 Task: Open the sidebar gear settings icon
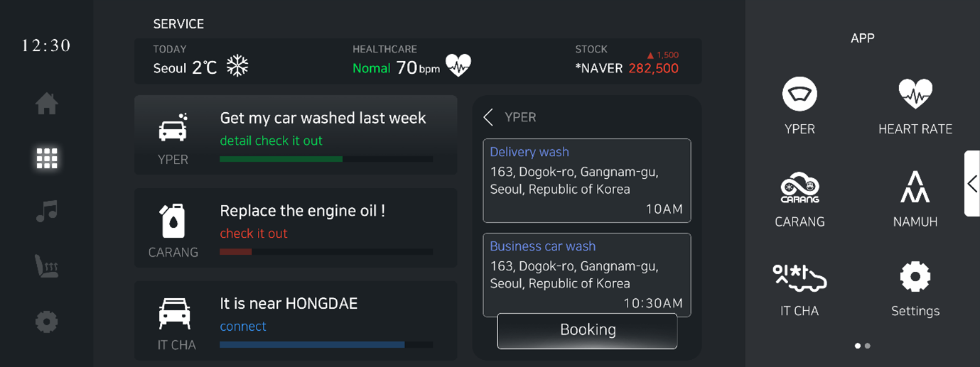coord(47,322)
